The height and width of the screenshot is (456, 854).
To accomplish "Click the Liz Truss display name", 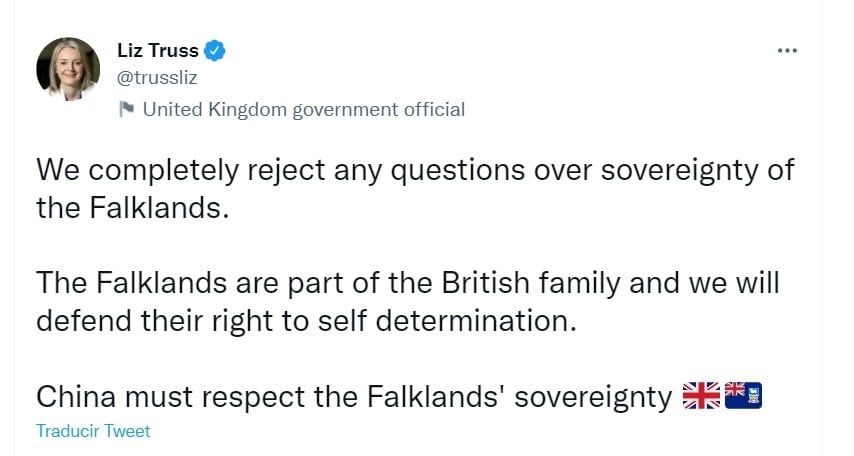I will coord(158,50).
